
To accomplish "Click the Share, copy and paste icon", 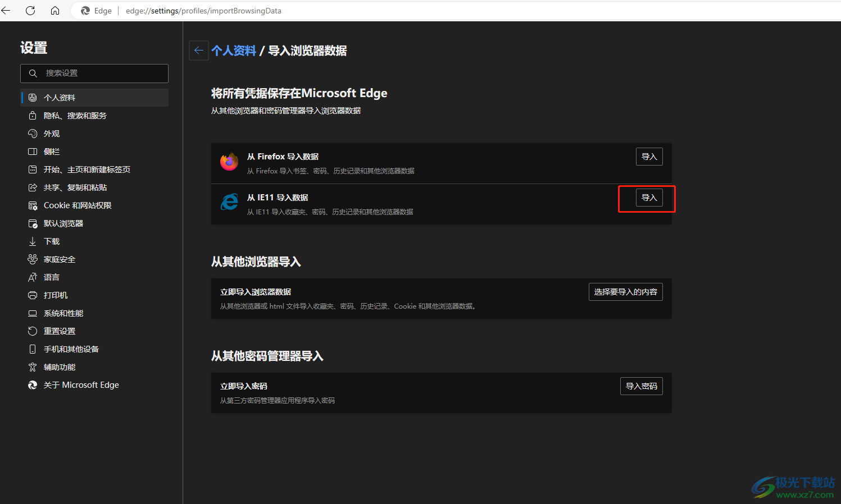I will coord(33,187).
